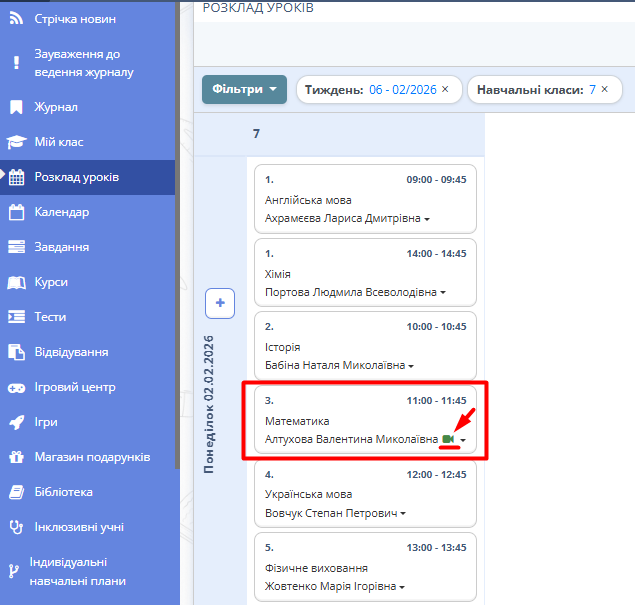
Task: Click the Мій клас graduation cap icon
Action: point(16,142)
